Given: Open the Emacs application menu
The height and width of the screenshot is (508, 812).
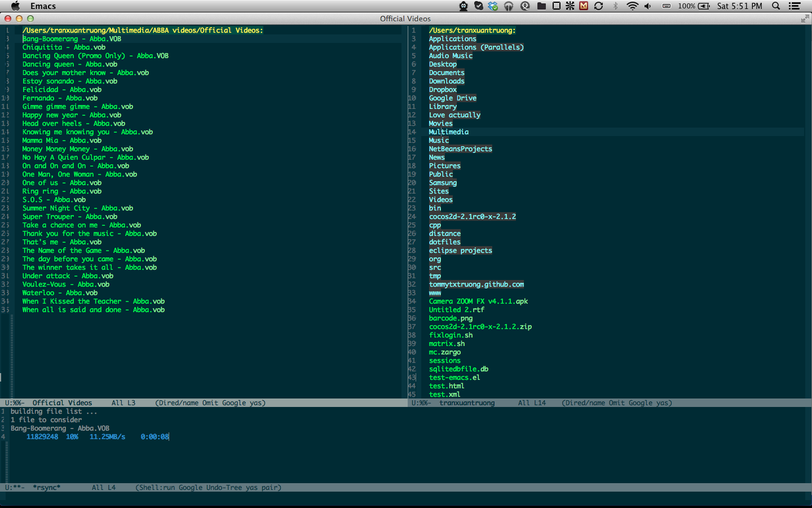Looking at the screenshot, I should pyautogui.click(x=43, y=6).
